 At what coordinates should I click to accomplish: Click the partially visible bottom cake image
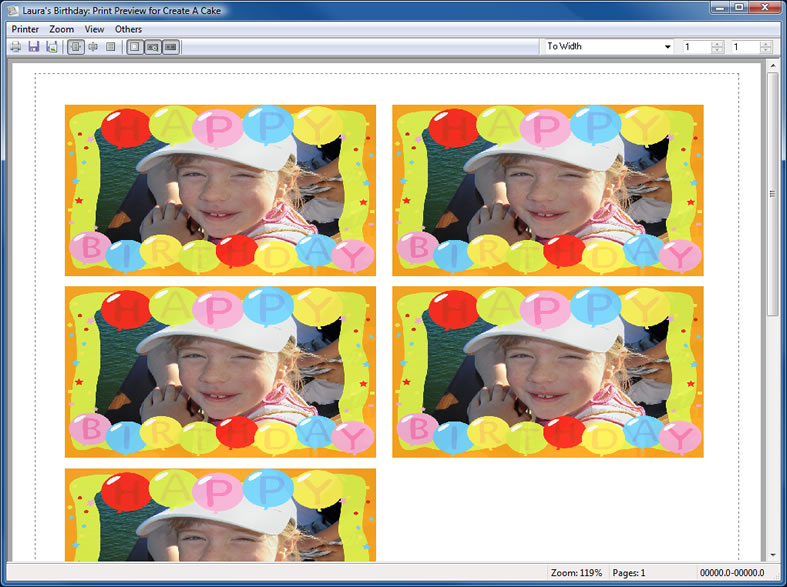[220, 515]
